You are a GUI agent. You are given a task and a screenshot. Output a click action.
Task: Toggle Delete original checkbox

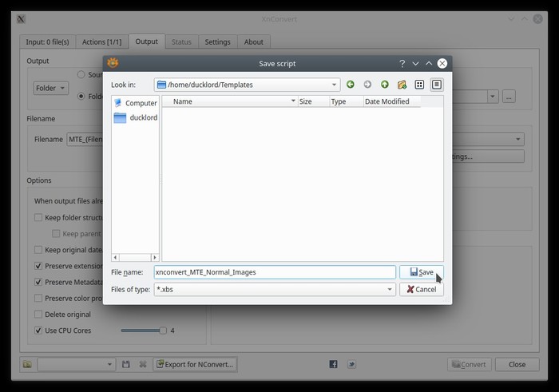[38, 315]
